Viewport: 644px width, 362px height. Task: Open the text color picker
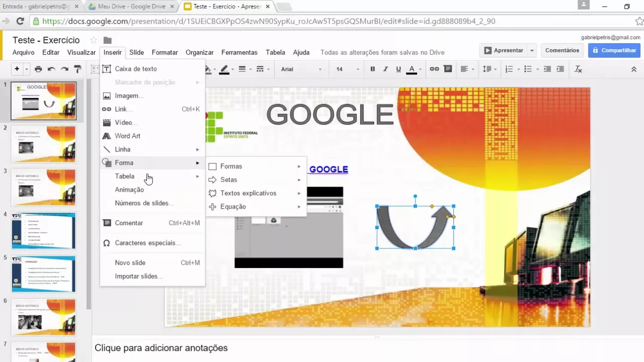pos(414,69)
